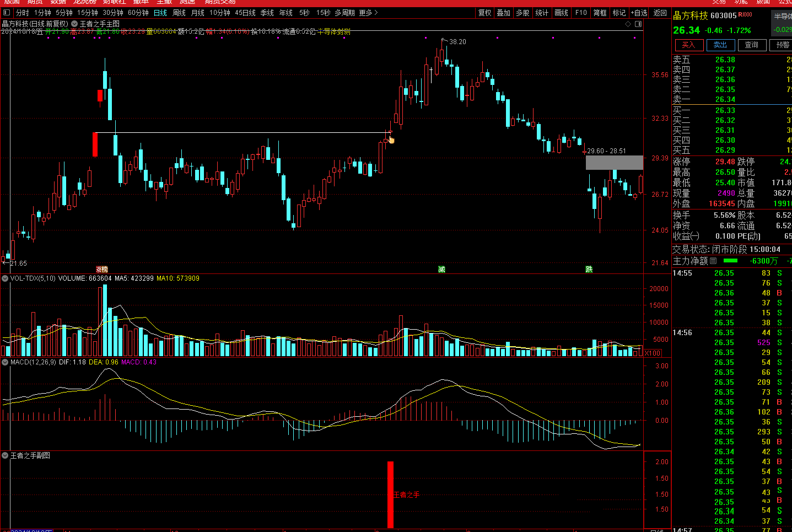Click the diamond icon above the main chart
Viewport: 792px width, 532px height.
pyautogui.click(x=628, y=24)
